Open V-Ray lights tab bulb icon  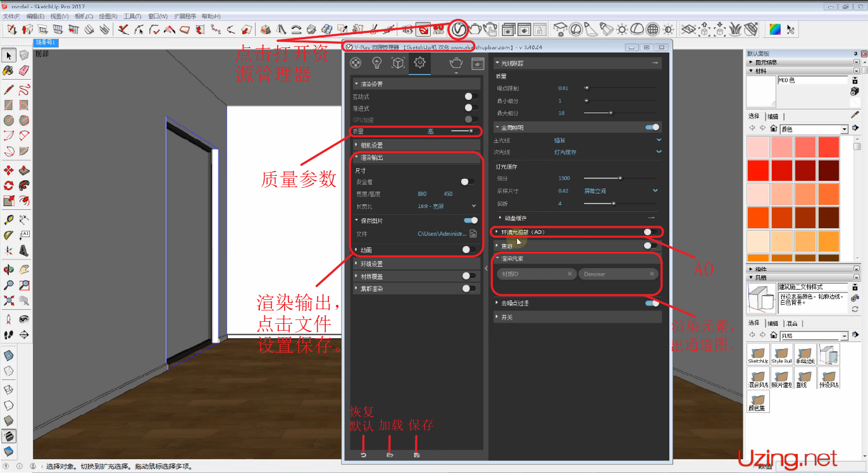point(376,63)
